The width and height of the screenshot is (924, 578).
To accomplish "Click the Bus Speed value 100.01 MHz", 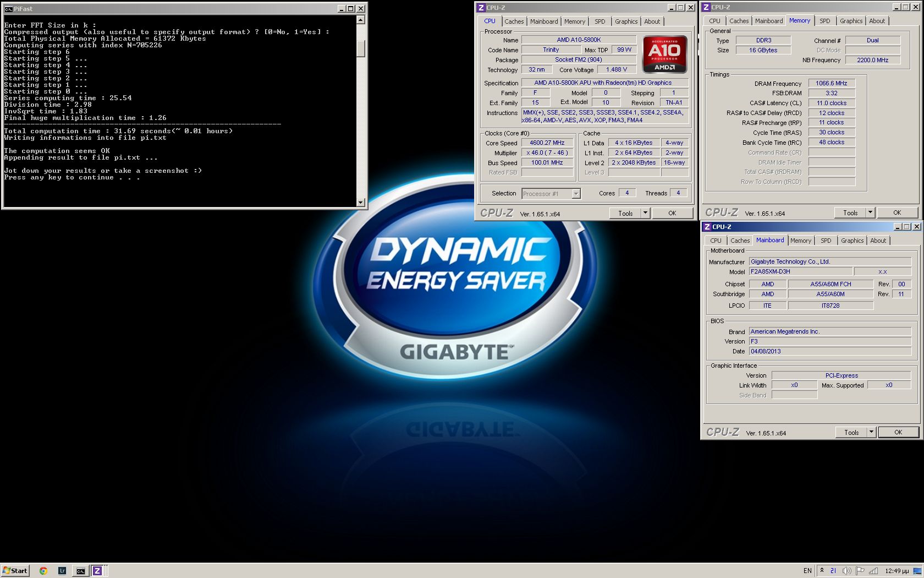I will [547, 162].
